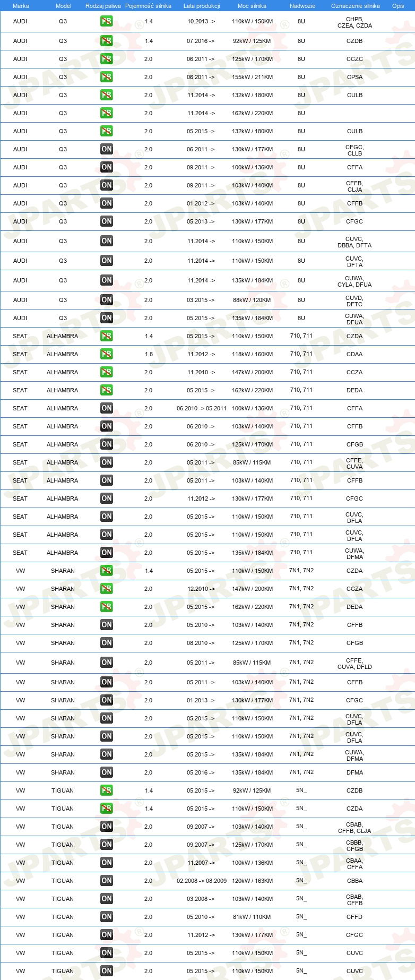Click the Oznaczenie silnika column header
This screenshot has height=980, width=415.
(356, 6)
